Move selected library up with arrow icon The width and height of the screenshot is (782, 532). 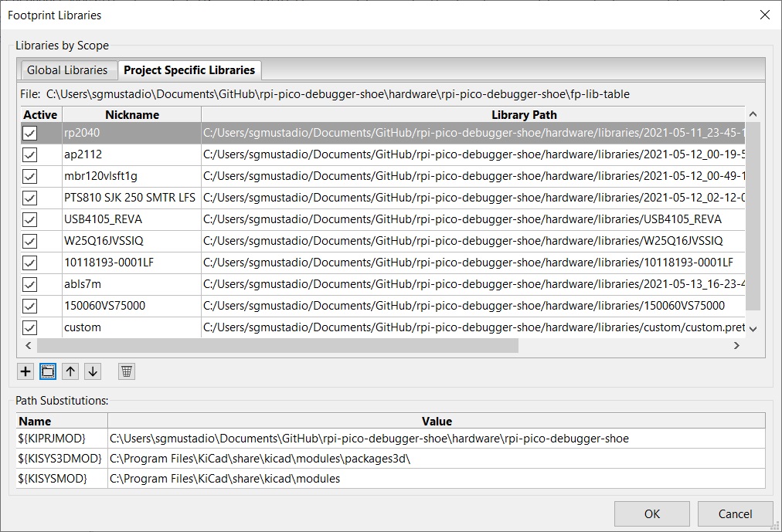(70, 371)
